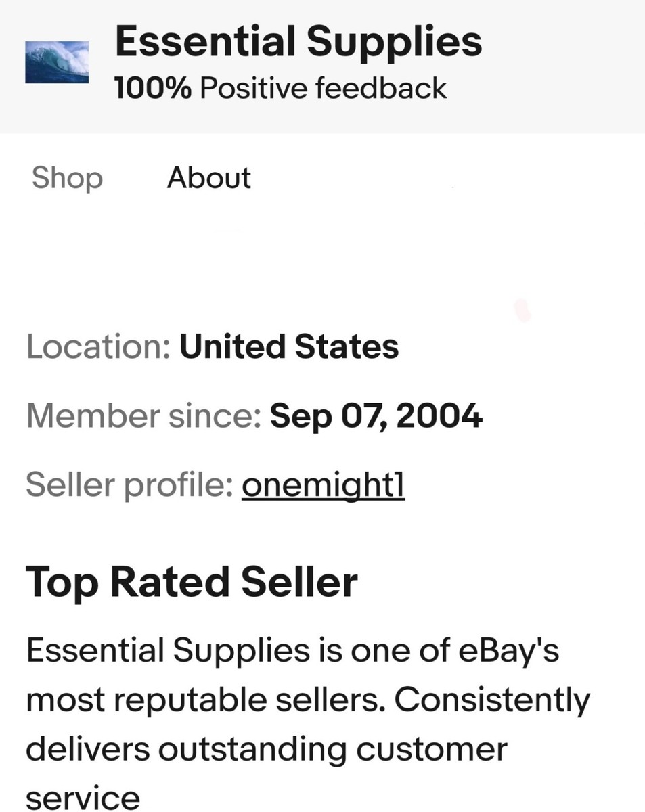Open the Essential Supplies store name
The image size is (645, 812).
(x=298, y=41)
